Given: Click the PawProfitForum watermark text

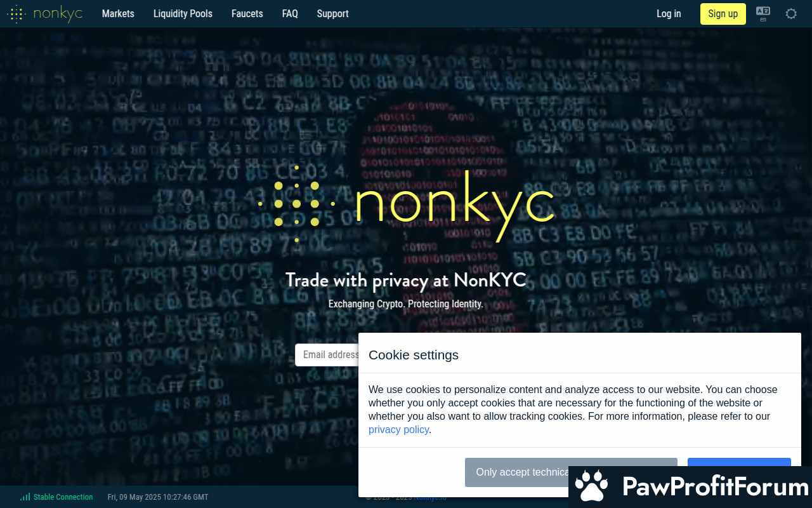Looking at the screenshot, I should coord(715,487).
